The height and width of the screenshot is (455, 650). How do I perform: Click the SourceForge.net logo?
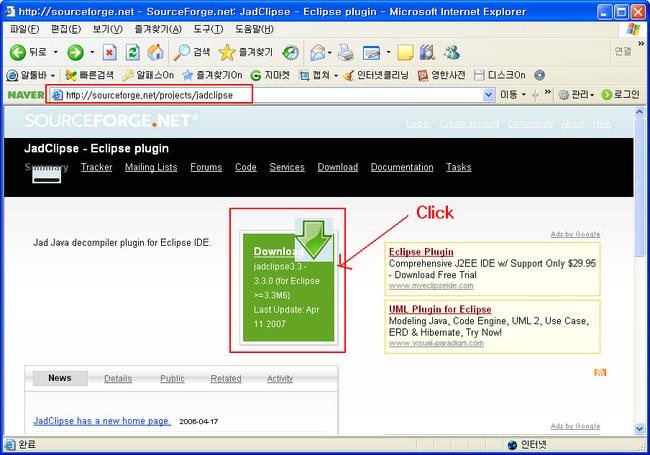(111, 120)
